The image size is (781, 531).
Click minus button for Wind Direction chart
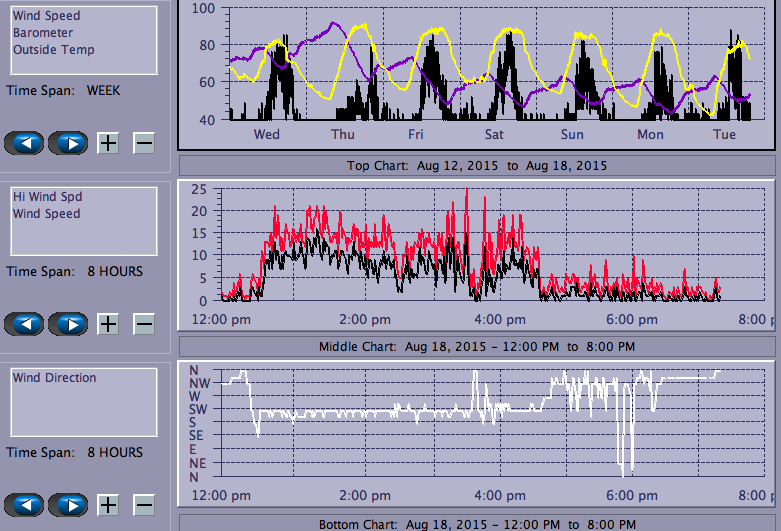144,505
